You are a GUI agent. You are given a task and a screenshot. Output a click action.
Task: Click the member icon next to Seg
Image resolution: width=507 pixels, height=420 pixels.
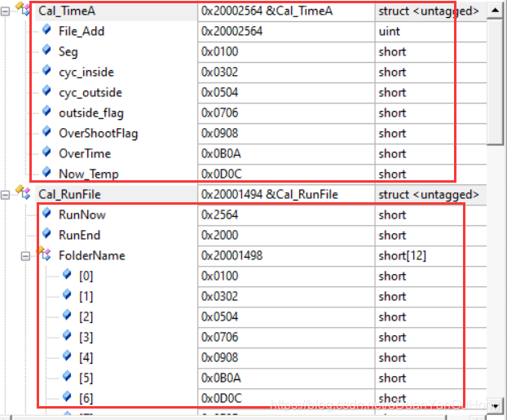point(46,50)
